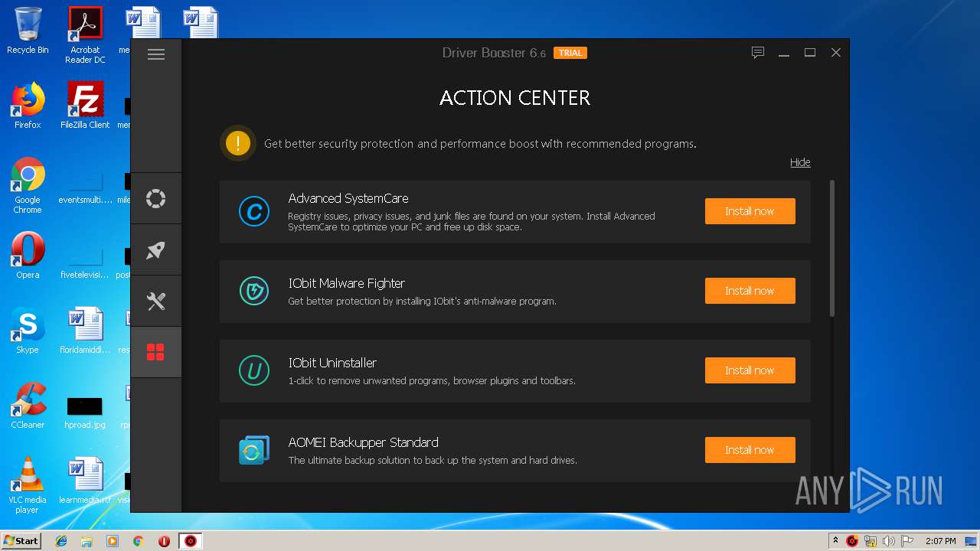Click the TRIAL badge in title bar
This screenshot has height=551, width=980.
pyautogui.click(x=570, y=53)
